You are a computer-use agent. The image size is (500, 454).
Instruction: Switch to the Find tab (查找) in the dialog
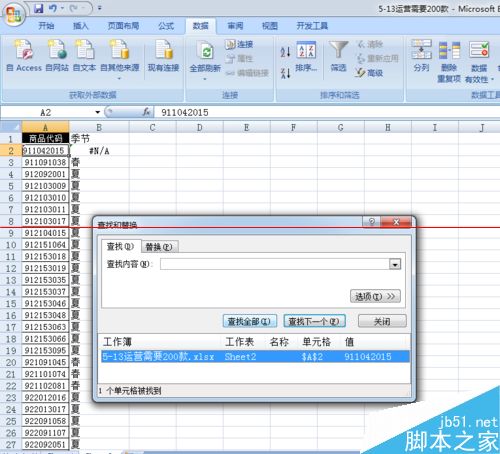121,246
